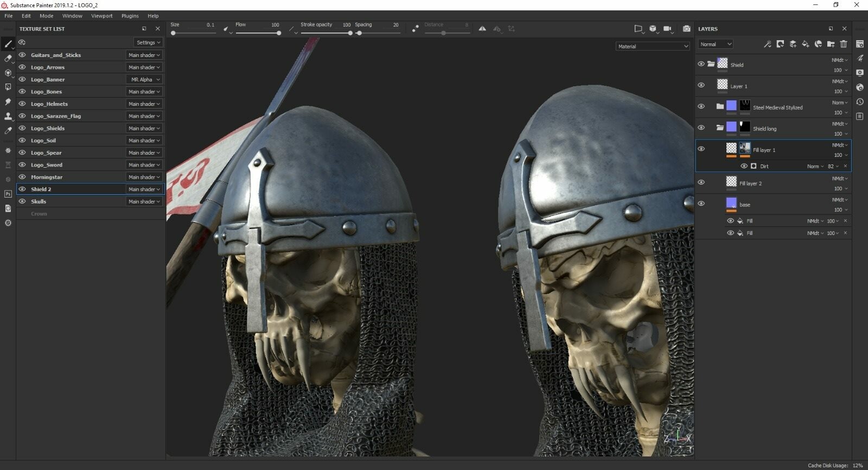Click the brush Size slider

193,33
